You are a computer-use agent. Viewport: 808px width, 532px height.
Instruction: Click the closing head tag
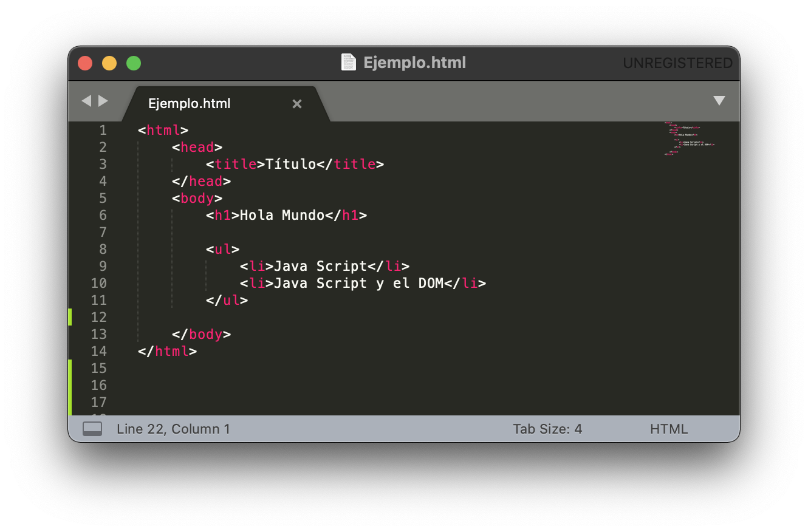[202, 181]
